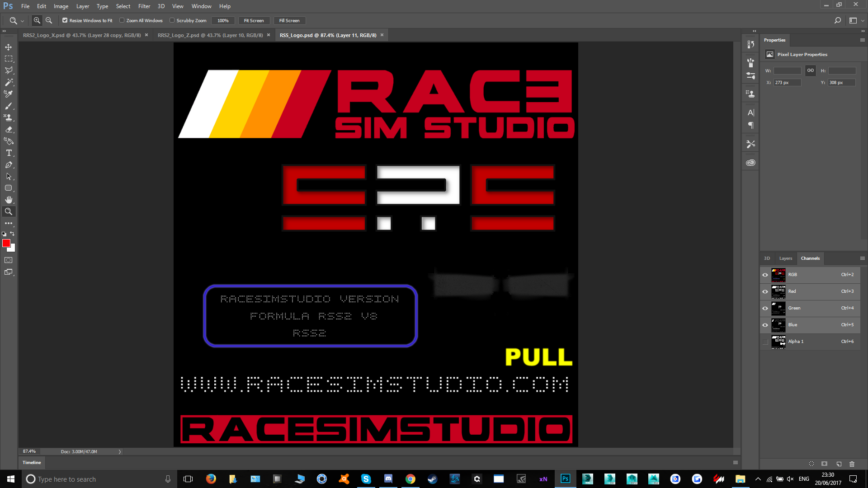Screen dimensions: 868x488
Task: Reset default foreground and background colors
Action: tap(4, 234)
